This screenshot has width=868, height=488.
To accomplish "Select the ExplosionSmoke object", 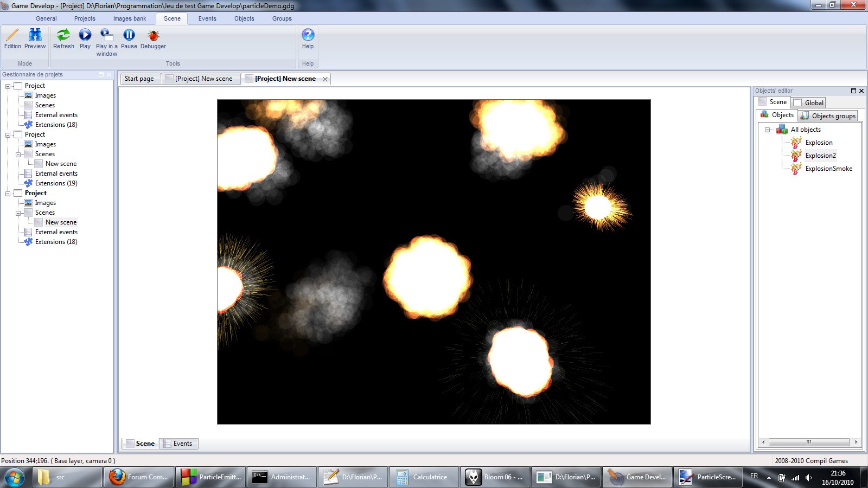I will point(828,169).
